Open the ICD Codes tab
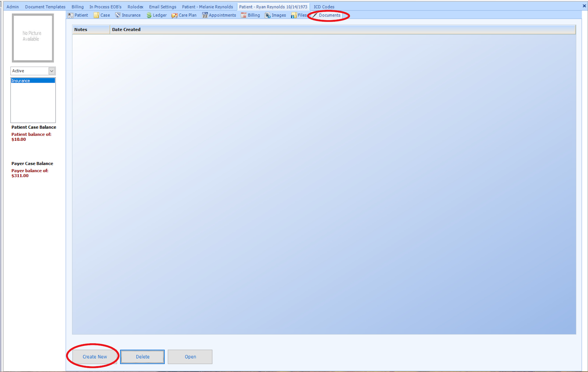Image resolution: width=588 pixels, height=372 pixels. tap(324, 6)
